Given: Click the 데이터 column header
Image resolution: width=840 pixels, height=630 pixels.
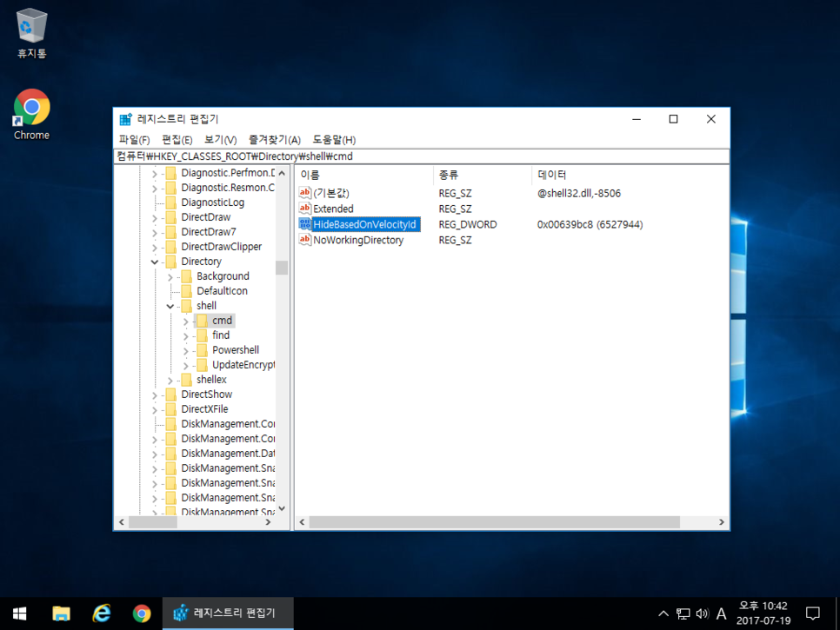Looking at the screenshot, I should (630, 175).
